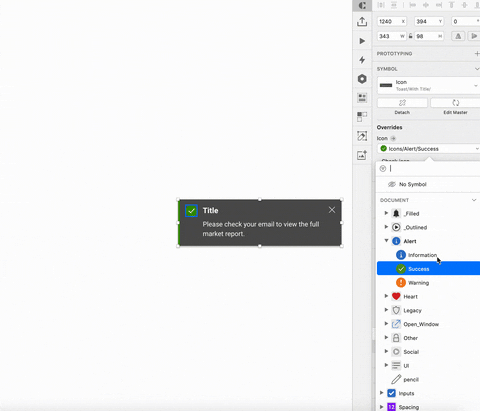Open the Icon Toast/With Title symbol dropdown
This screenshot has width=480, height=411.
click(x=429, y=85)
